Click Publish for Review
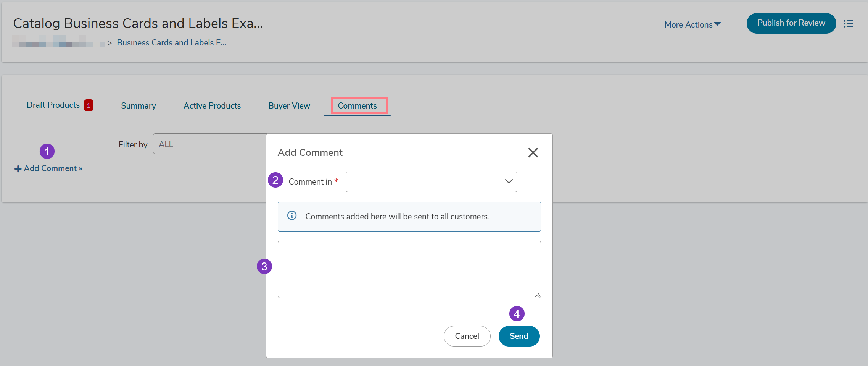868x366 pixels. pos(791,23)
